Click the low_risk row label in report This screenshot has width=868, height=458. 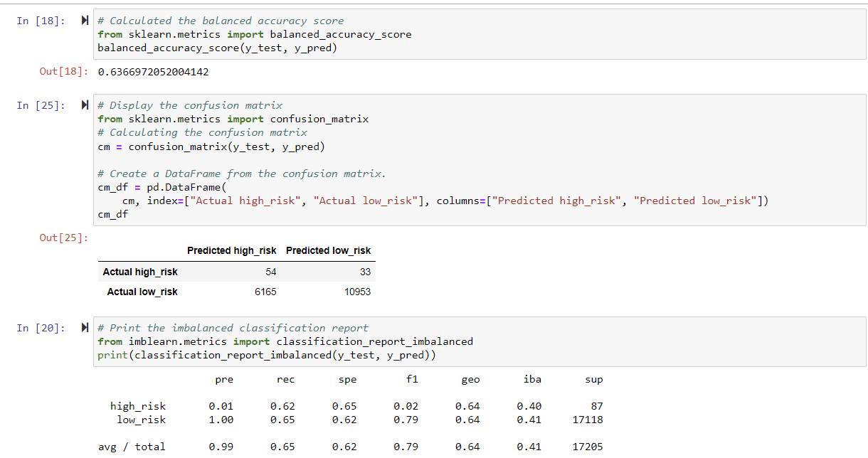(x=141, y=420)
